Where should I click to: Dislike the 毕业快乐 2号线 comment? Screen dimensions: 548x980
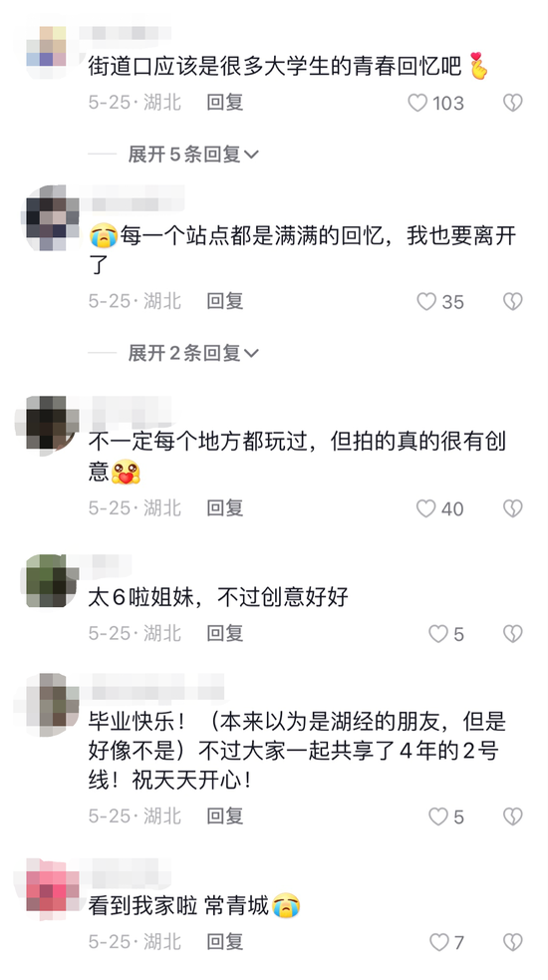(x=512, y=817)
